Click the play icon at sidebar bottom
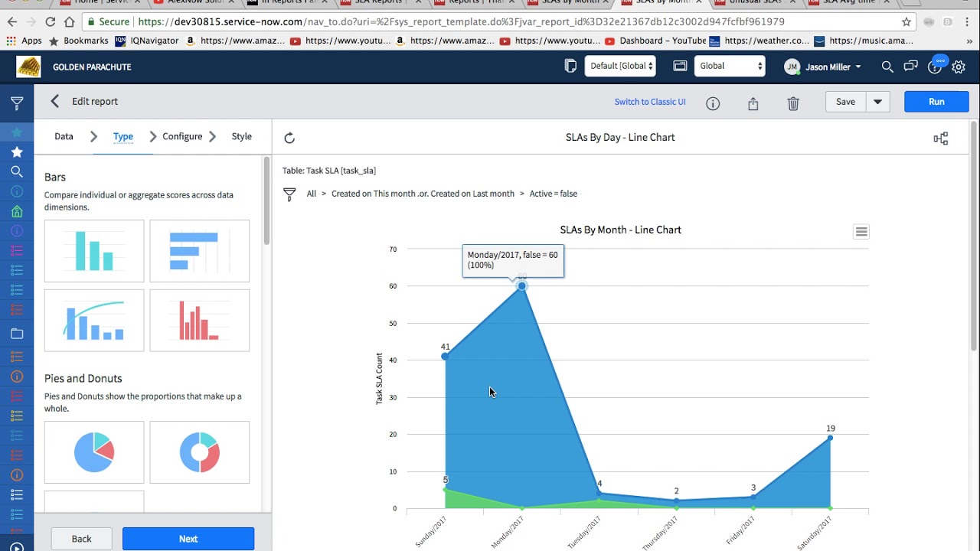The height and width of the screenshot is (551, 980). pyautogui.click(x=17, y=548)
